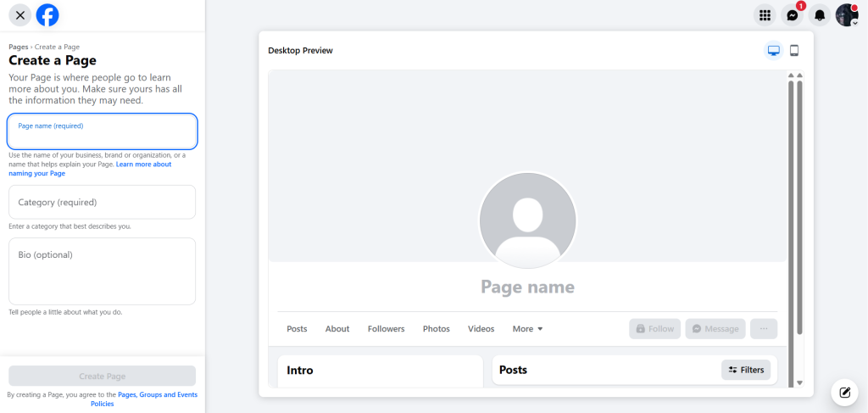Expand the More dropdown in preview

(527, 329)
